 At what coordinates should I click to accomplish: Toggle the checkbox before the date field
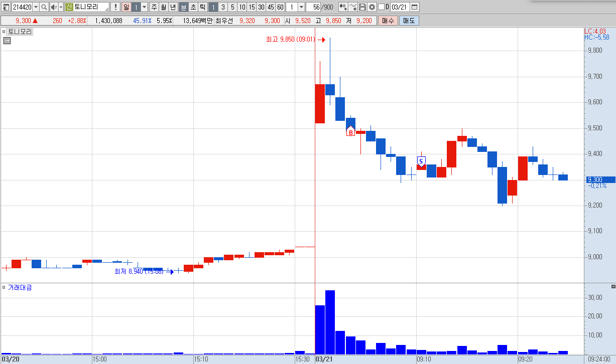(381, 7)
